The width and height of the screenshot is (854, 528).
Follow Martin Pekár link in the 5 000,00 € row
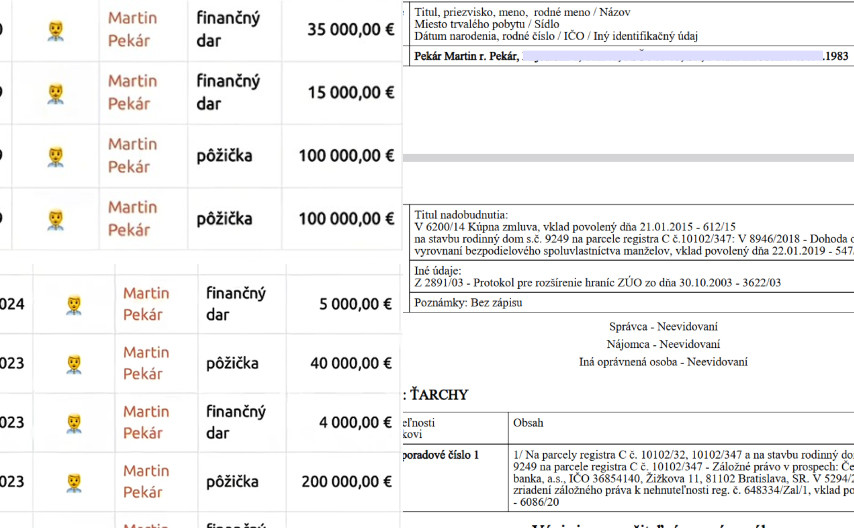click(146, 304)
